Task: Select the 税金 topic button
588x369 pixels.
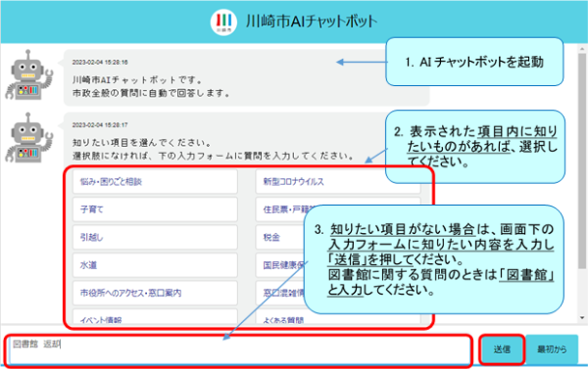Action: click(279, 237)
